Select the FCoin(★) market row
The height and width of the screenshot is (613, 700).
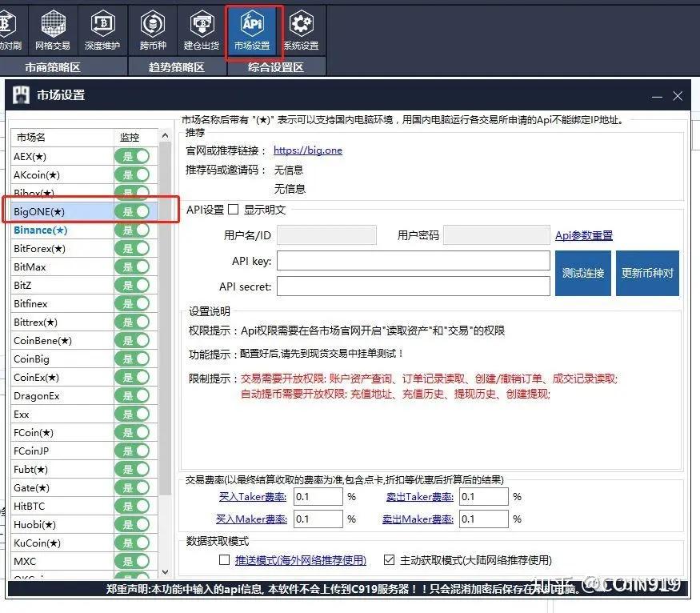pos(85,432)
